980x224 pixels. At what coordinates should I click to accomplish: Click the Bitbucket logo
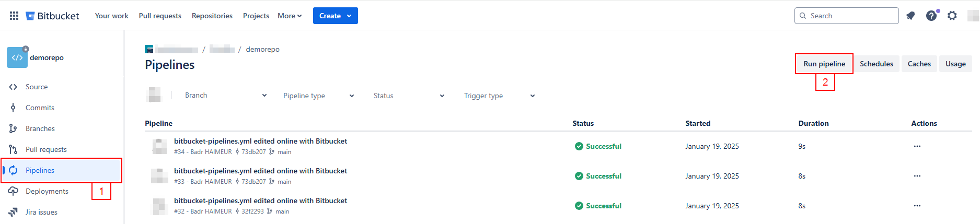tap(52, 16)
